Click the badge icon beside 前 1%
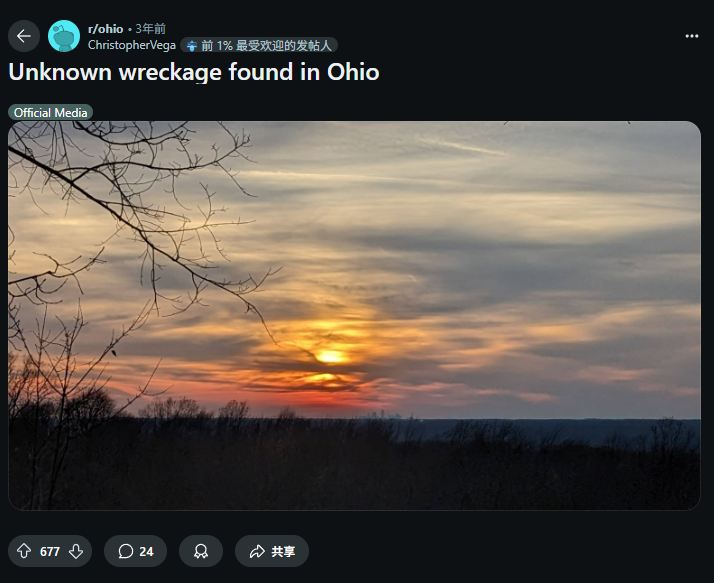 tap(192, 46)
